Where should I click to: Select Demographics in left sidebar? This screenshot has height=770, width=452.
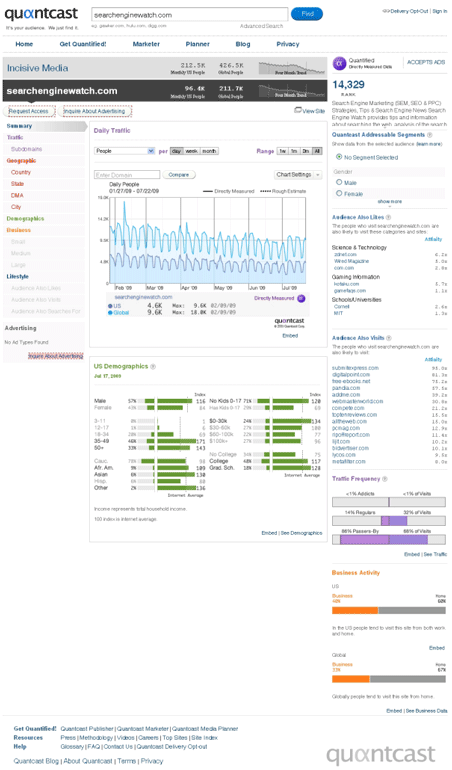pyautogui.click(x=25, y=219)
